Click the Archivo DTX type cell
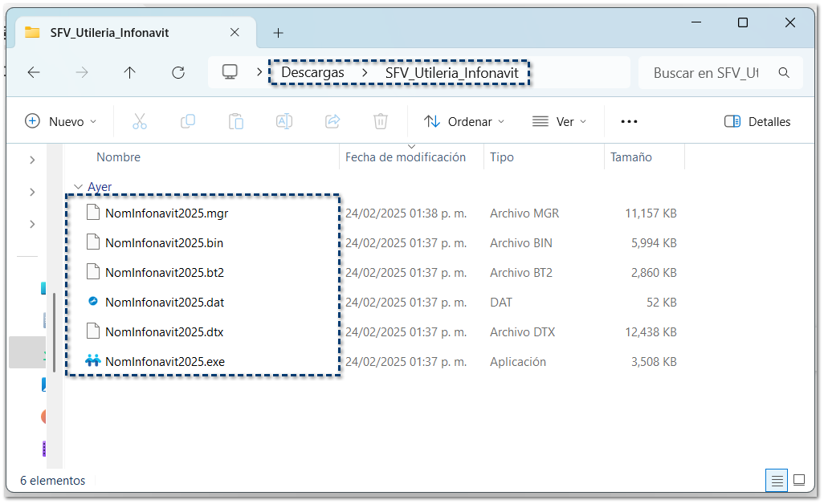The width and height of the screenshot is (824, 504). pos(522,331)
